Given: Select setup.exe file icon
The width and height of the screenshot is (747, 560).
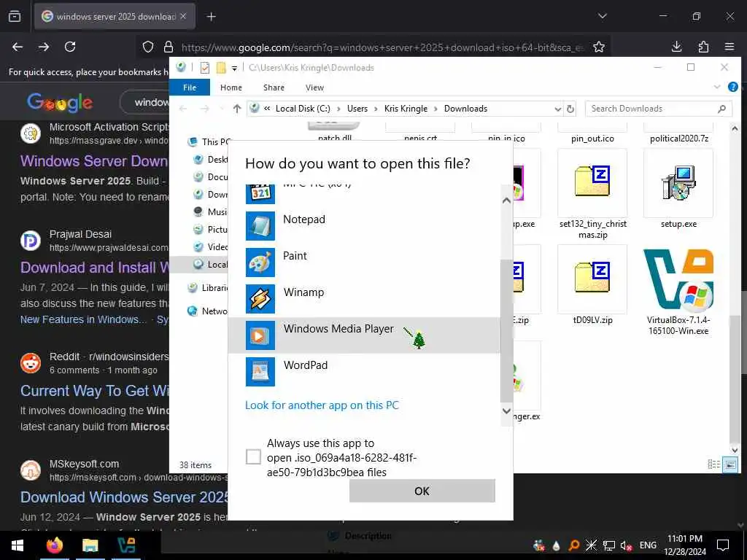Looking at the screenshot, I should click(678, 183).
